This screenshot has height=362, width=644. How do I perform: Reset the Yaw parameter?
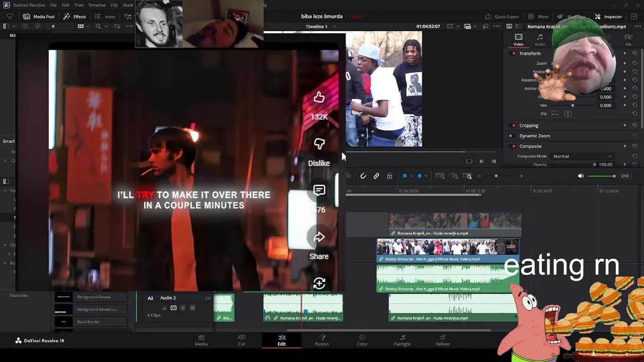pos(635,106)
